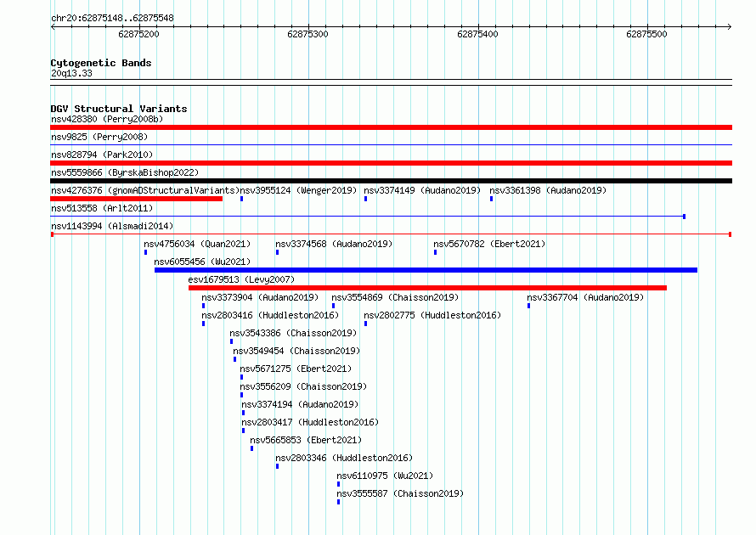Select nsv5671275 (Ebert2021) label
756x535 pixels.
[296, 369]
